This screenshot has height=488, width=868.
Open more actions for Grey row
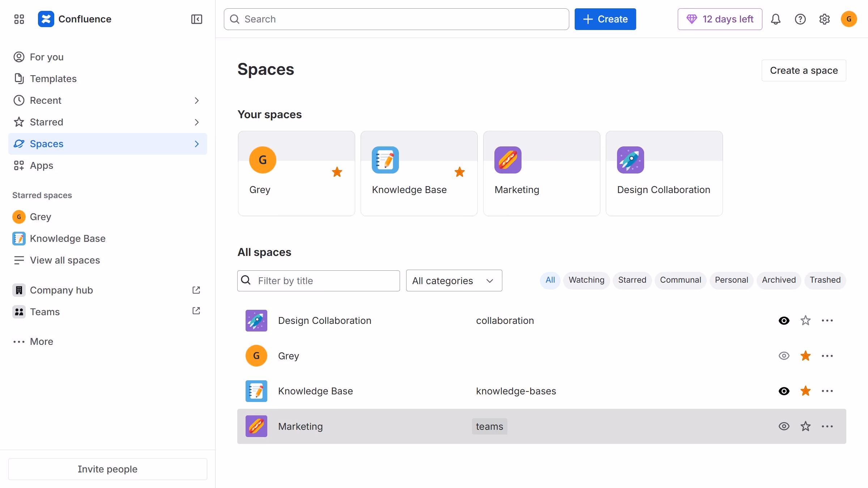point(827,356)
